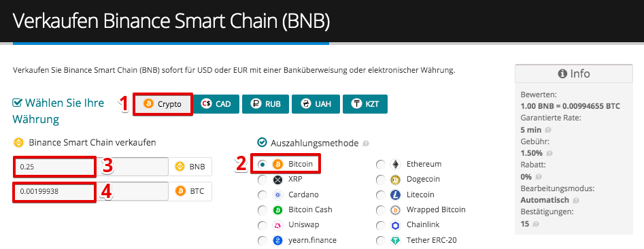Select the Bitcoin payout radio button
The image size is (644, 249).
(262, 165)
